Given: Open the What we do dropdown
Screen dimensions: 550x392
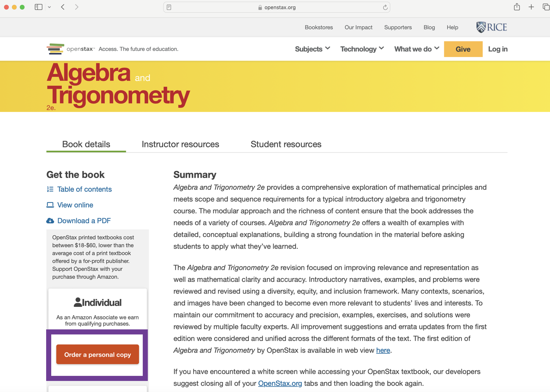Looking at the screenshot, I should 416,49.
